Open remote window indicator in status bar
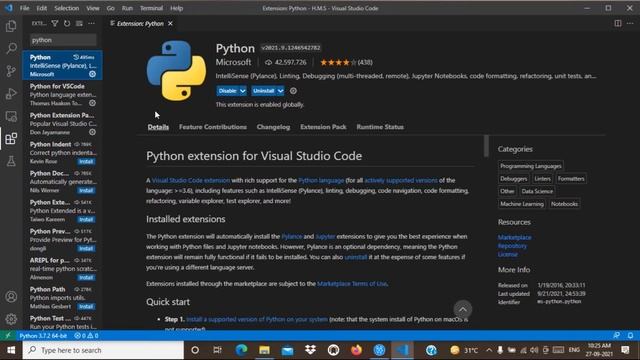Screen dimensions: 640x360 [x=8, y=336]
